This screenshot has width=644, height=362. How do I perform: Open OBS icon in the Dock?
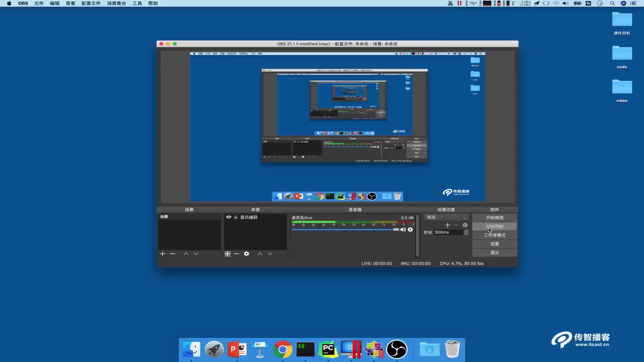click(397, 349)
